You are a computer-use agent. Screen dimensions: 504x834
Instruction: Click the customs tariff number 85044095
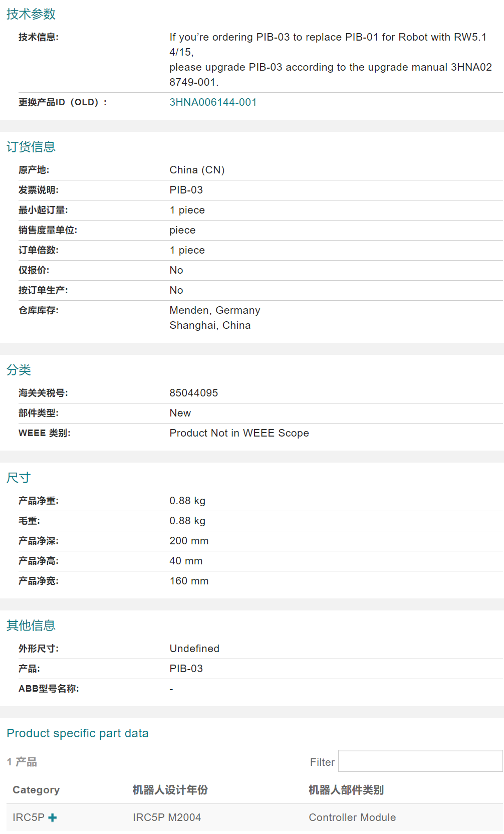194,393
